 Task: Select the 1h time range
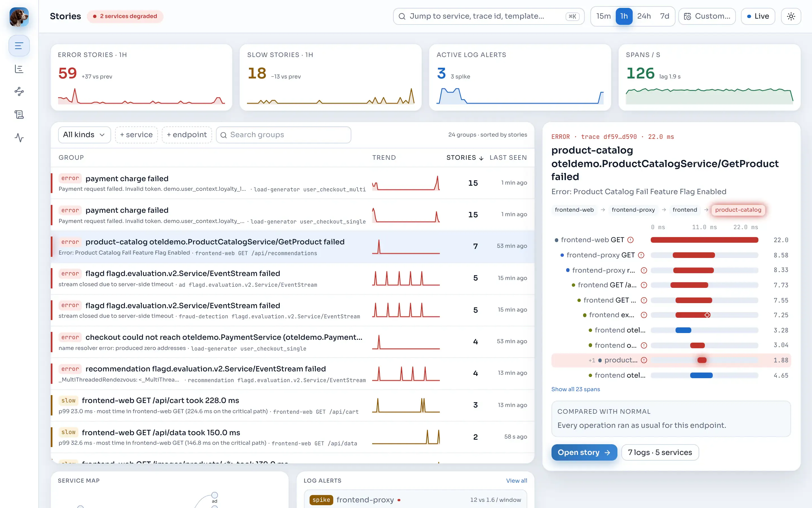click(x=624, y=16)
